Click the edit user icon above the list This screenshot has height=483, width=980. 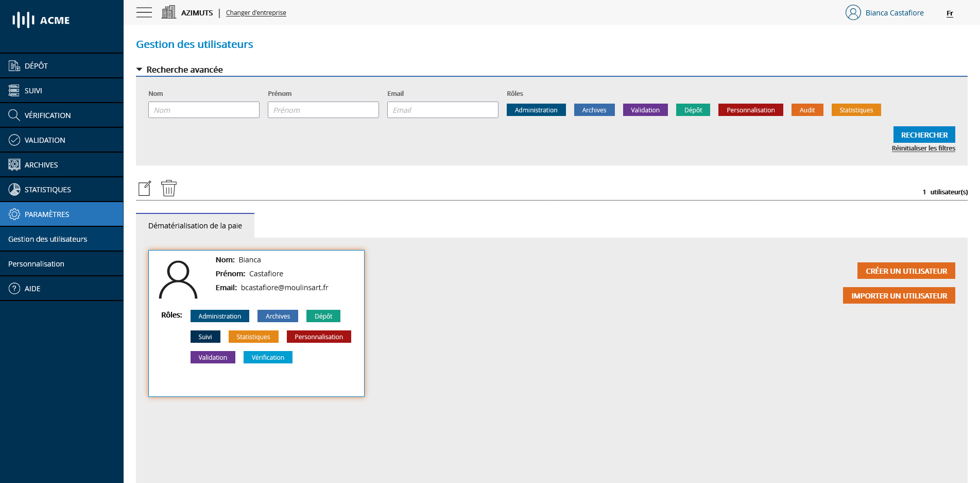click(145, 188)
